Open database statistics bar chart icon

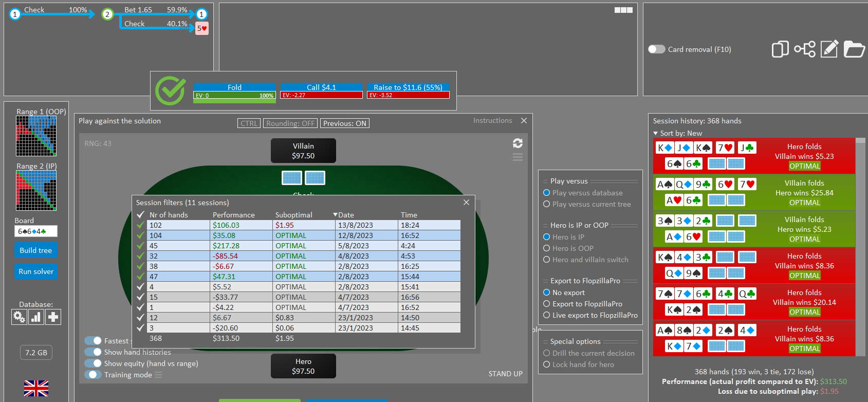(x=36, y=317)
